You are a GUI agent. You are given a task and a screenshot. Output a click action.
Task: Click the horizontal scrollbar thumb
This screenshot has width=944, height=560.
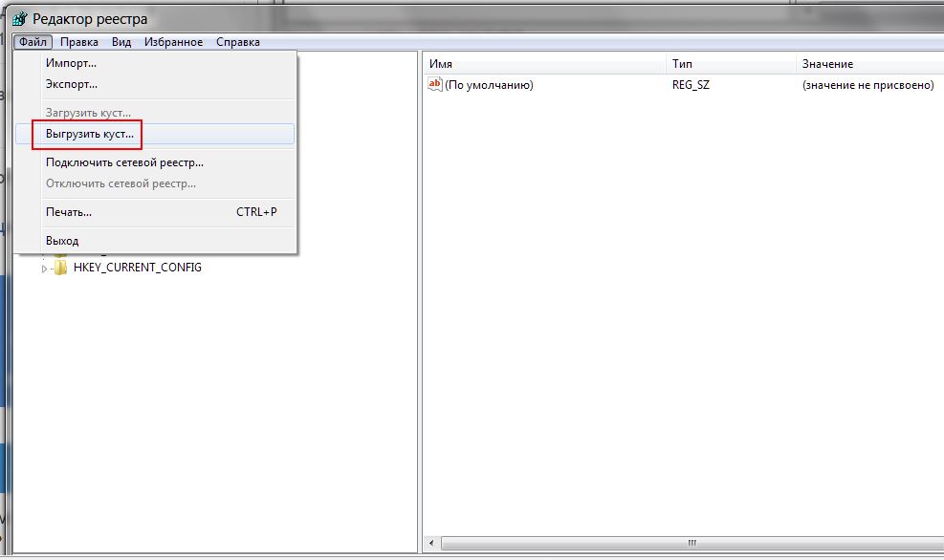692,543
